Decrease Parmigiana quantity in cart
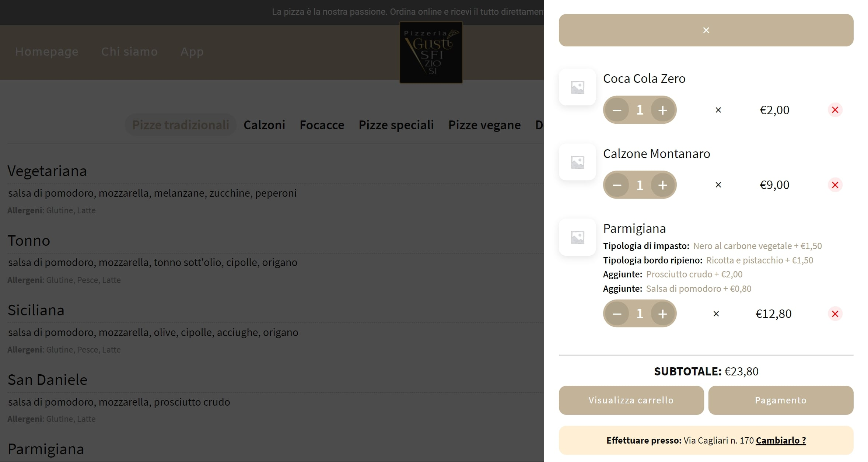 point(617,314)
